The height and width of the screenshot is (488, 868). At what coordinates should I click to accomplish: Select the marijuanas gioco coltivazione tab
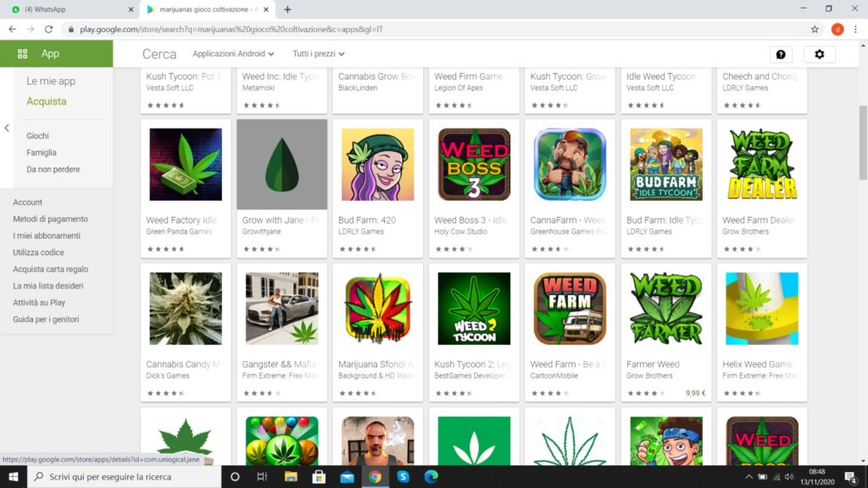[x=208, y=9]
